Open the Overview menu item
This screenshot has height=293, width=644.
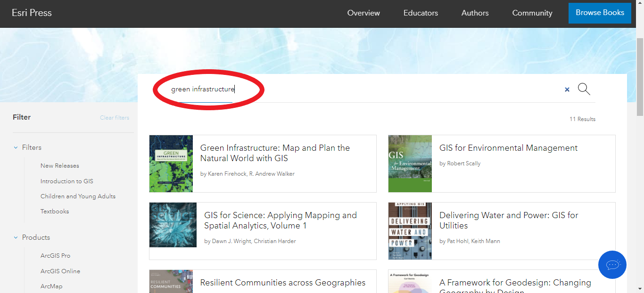pyautogui.click(x=363, y=13)
